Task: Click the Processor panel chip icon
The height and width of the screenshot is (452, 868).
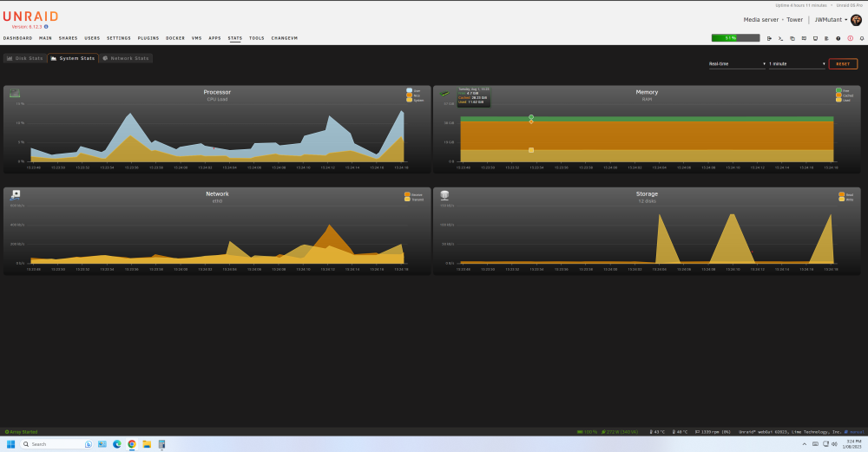Action: pyautogui.click(x=15, y=94)
